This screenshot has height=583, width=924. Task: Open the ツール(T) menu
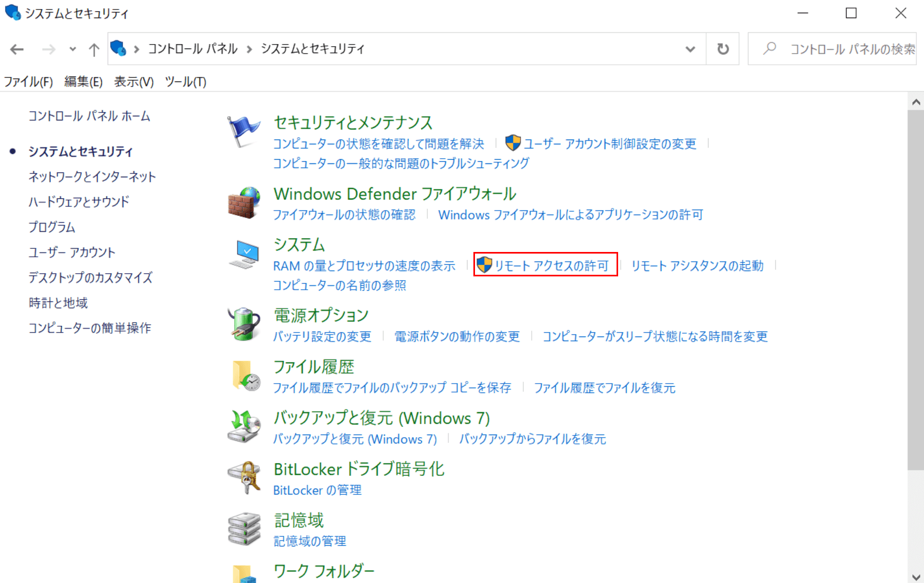185,82
